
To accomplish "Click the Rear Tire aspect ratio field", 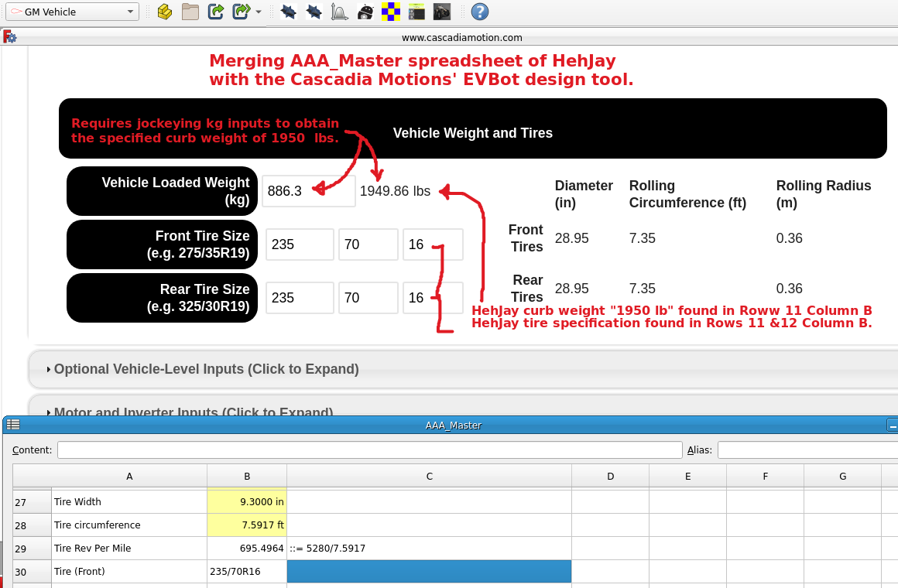I will (x=368, y=298).
